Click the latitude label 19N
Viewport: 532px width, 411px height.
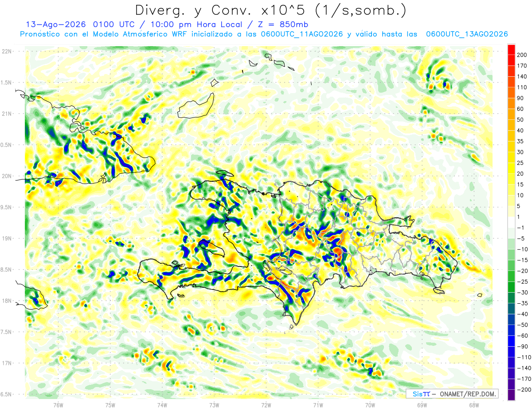click(x=6, y=239)
